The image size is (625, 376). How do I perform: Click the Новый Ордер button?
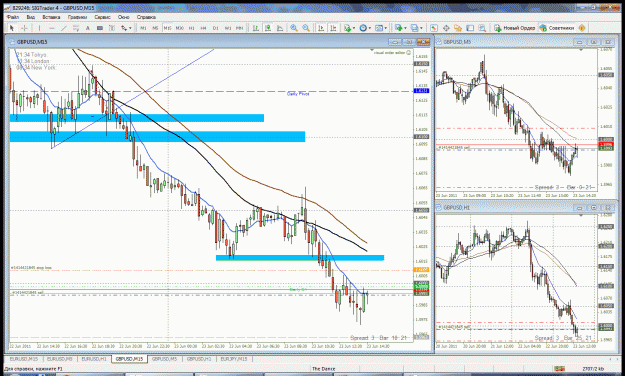pyautogui.click(x=515, y=28)
